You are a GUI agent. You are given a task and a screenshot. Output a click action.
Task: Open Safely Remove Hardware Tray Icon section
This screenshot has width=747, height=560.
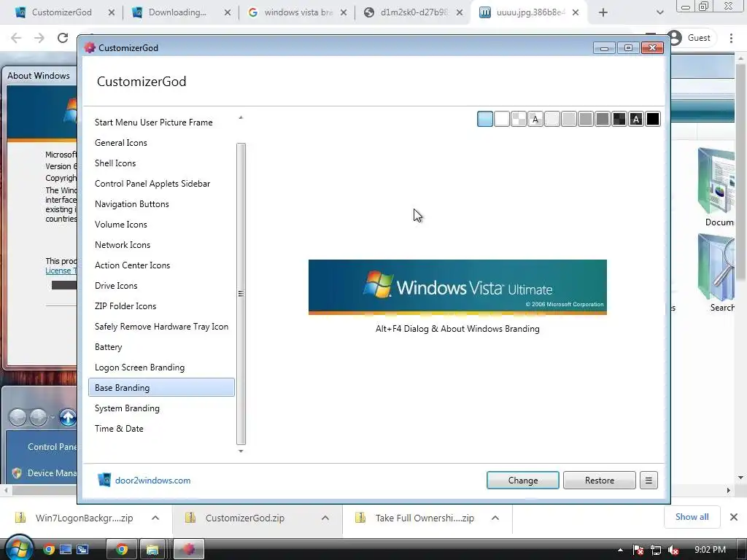[x=161, y=327]
